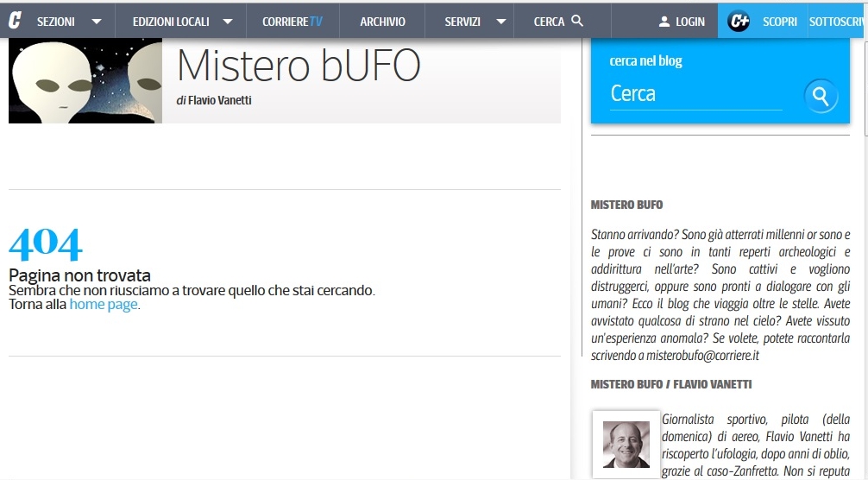Expand the EDIZIONI LOCALI dropdown arrow
The image size is (868, 480).
click(228, 22)
